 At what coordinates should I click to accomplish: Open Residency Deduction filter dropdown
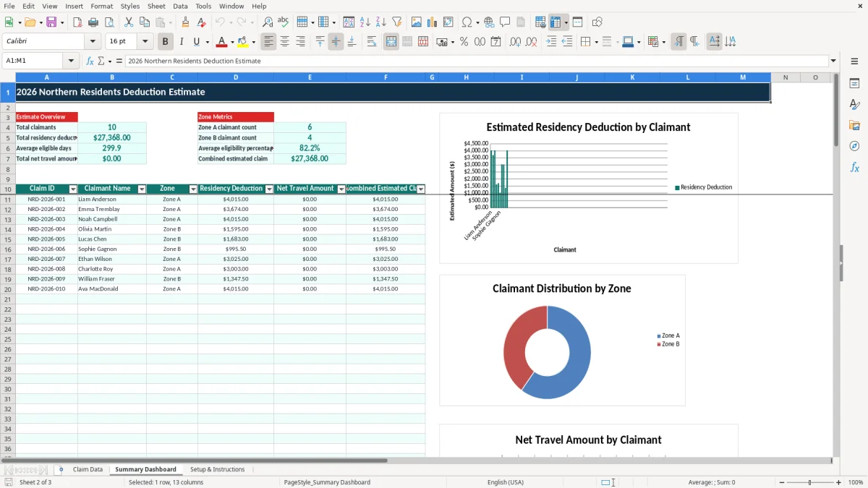pos(269,189)
